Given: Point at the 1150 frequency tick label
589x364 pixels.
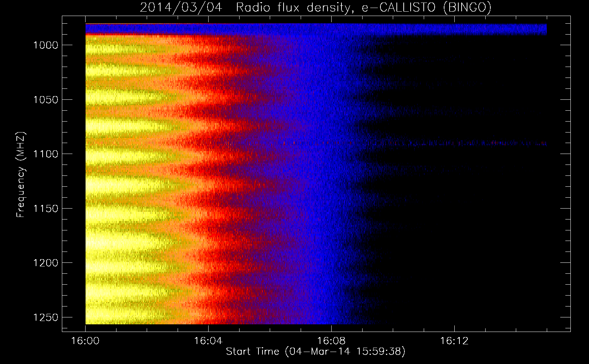Looking at the screenshot, I should [x=46, y=209].
